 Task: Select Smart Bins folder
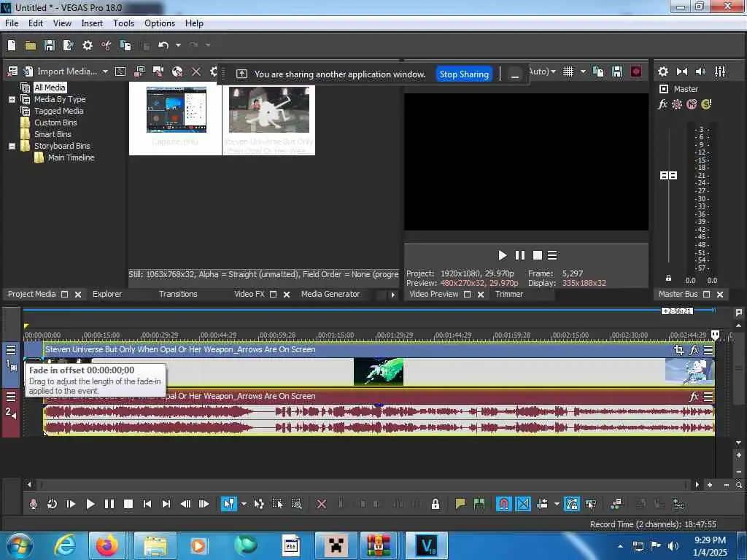[53, 134]
